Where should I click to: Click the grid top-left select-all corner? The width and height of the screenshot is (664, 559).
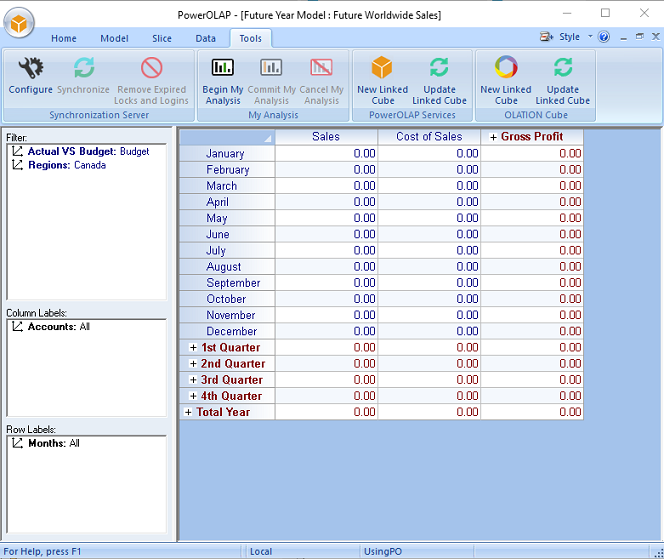coord(227,137)
